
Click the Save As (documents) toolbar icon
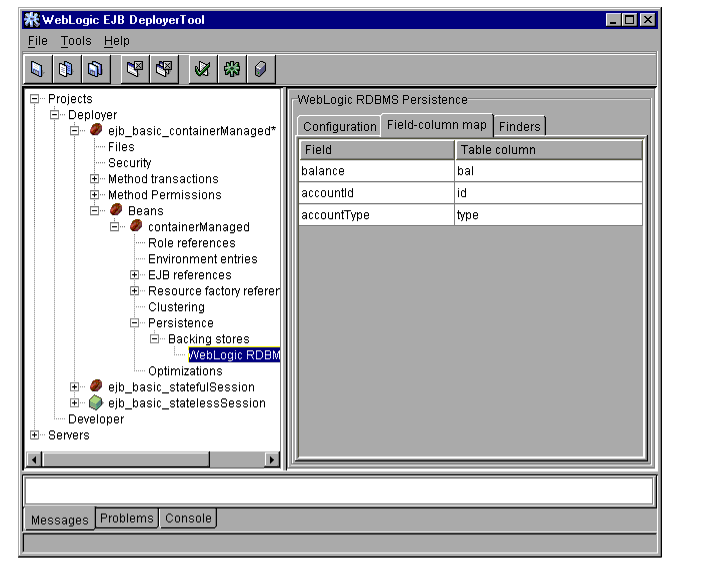[x=66, y=69]
